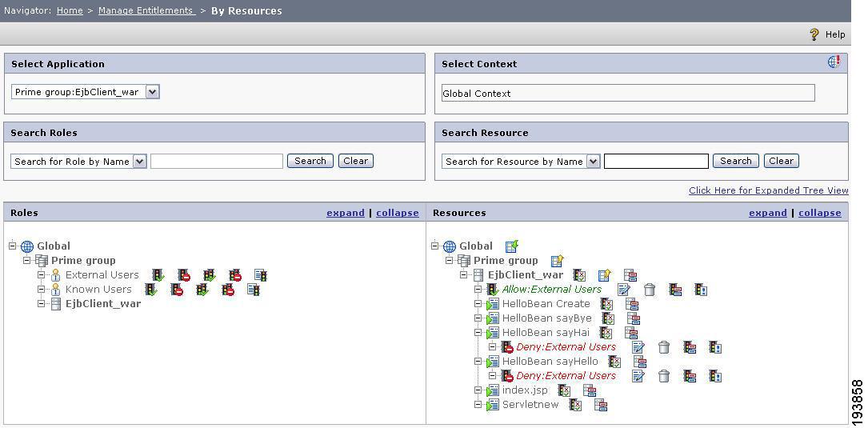This screenshot has width=868, height=428.
Task: Click the document with traffic-light icon for External Users
Action: click(x=261, y=275)
